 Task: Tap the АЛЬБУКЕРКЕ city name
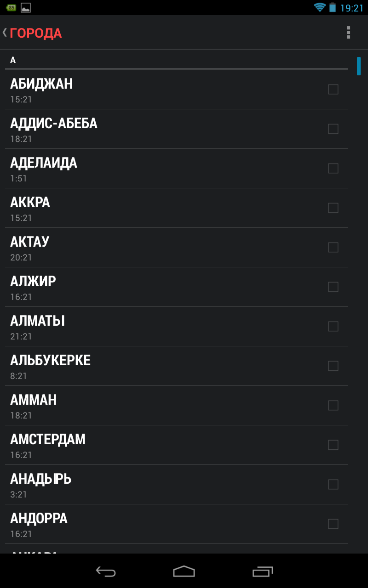point(51,361)
